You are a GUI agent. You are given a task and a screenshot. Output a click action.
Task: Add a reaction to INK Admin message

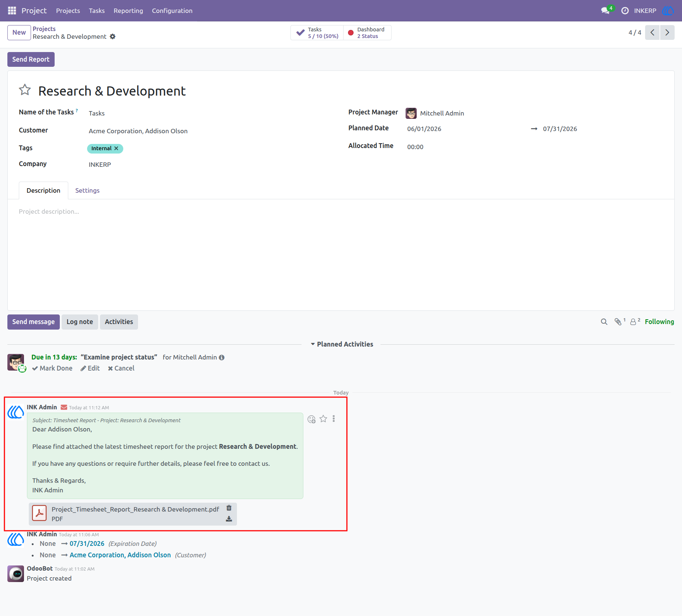coord(311,419)
